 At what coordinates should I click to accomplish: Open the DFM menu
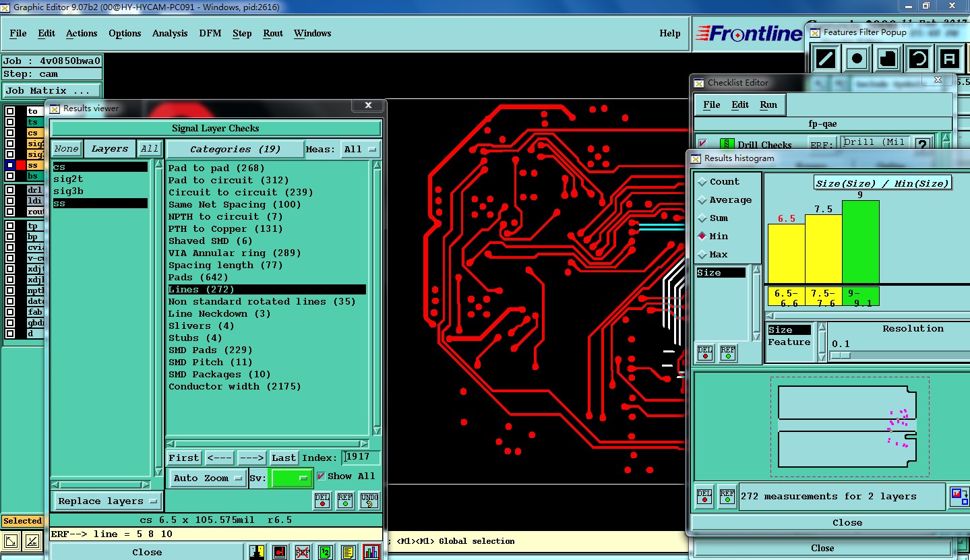(x=210, y=33)
